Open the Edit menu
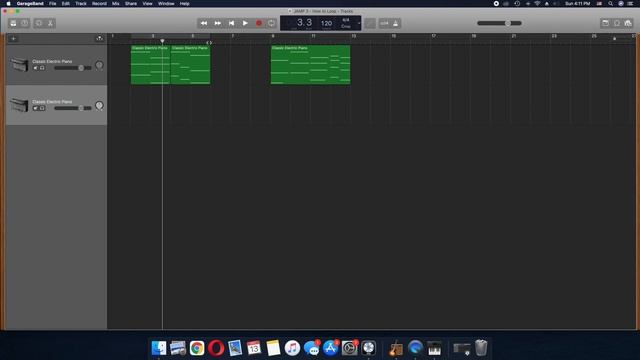 click(65, 3)
